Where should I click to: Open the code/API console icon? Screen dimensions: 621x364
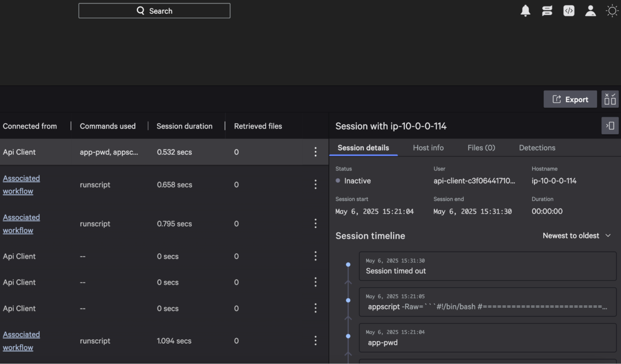point(569,11)
